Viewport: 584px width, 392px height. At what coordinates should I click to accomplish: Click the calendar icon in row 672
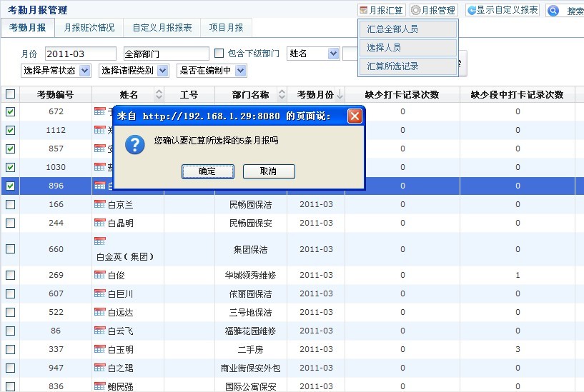(x=100, y=111)
